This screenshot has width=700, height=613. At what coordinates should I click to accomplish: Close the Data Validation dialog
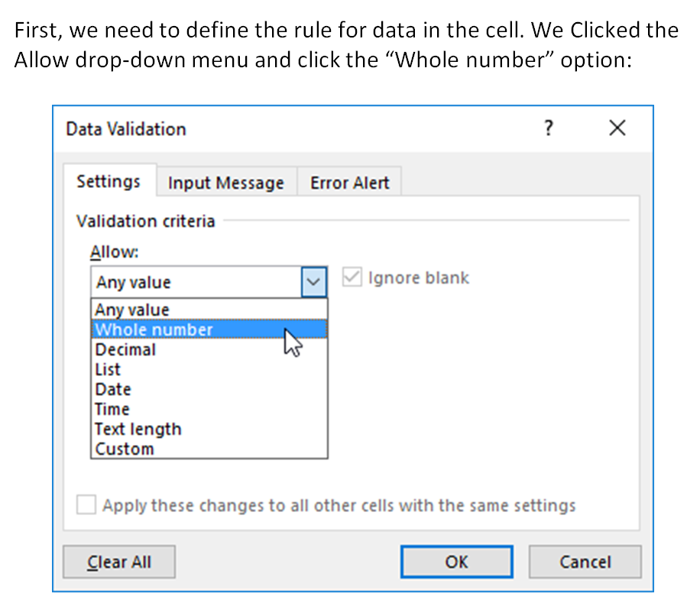617,128
